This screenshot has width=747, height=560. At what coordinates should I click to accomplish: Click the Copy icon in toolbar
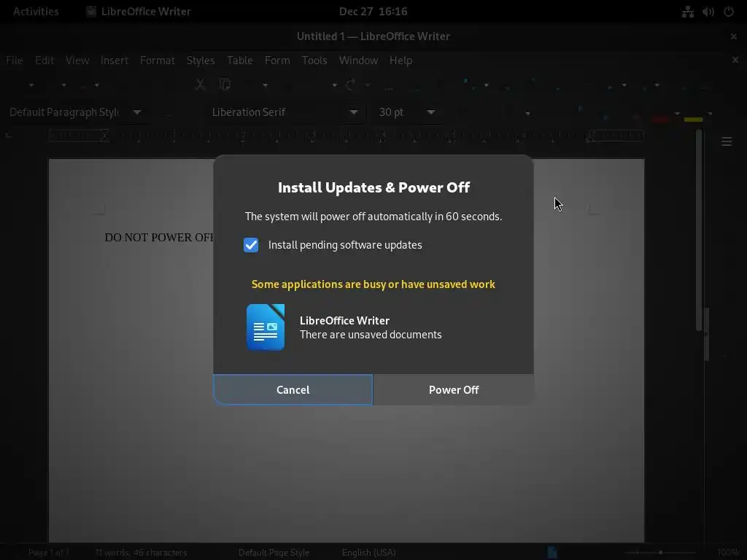225,85
